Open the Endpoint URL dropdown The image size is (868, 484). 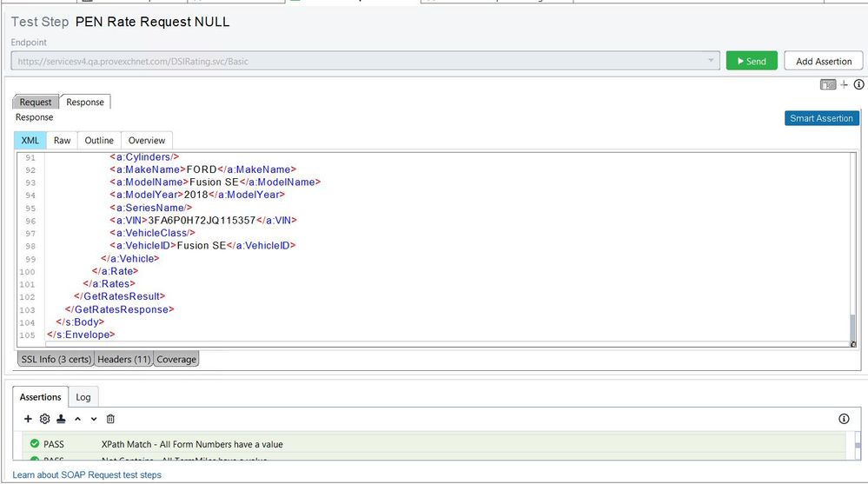click(712, 61)
